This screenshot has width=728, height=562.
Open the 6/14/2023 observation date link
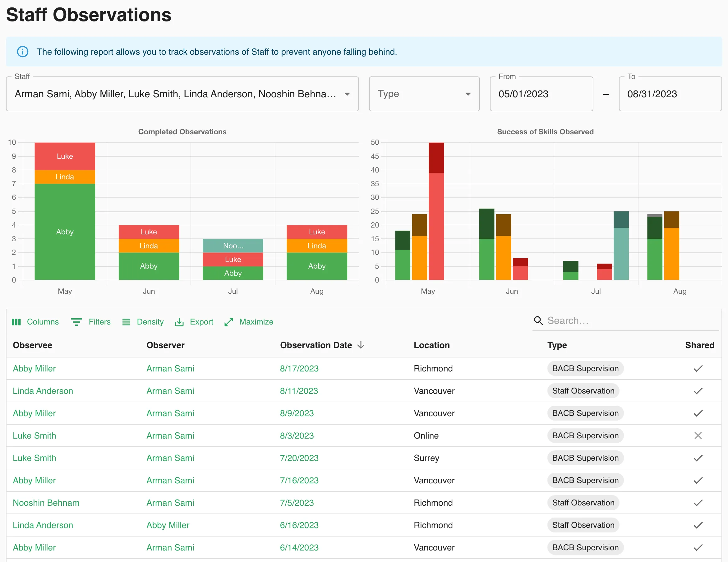tap(299, 547)
